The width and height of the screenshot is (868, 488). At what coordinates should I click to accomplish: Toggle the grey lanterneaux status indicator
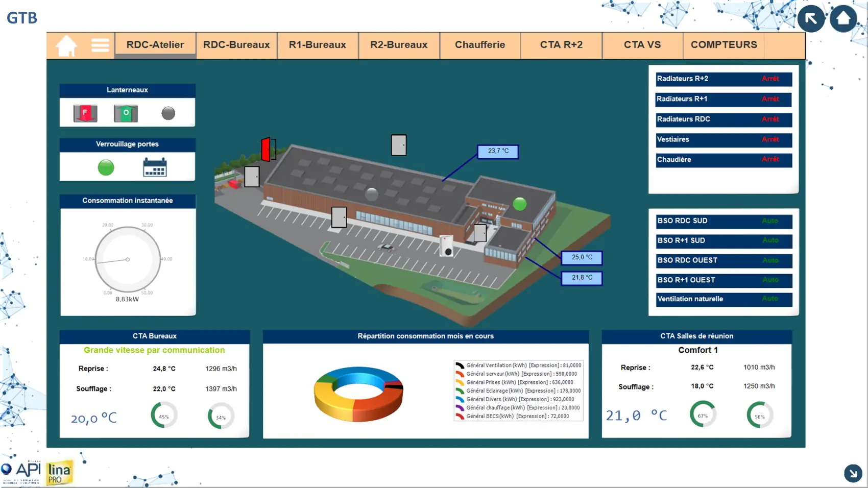pos(168,113)
